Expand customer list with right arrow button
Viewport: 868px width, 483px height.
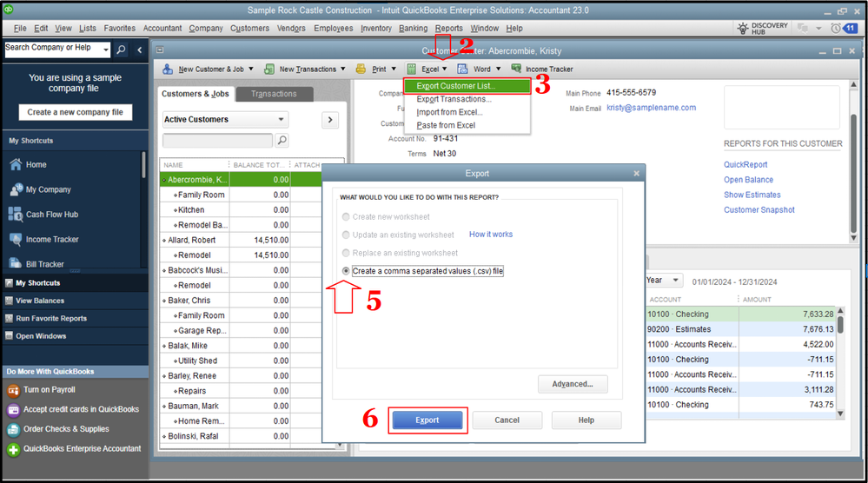coord(330,120)
